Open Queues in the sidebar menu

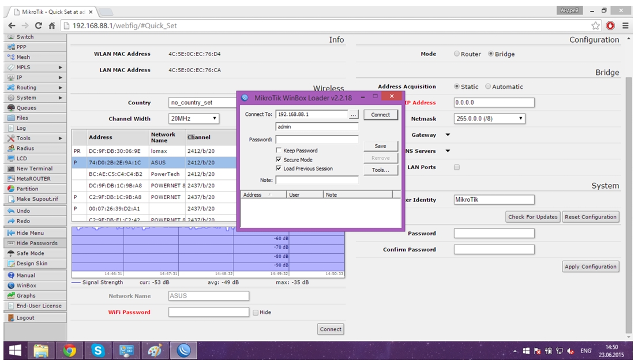pyautogui.click(x=35, y=108)
